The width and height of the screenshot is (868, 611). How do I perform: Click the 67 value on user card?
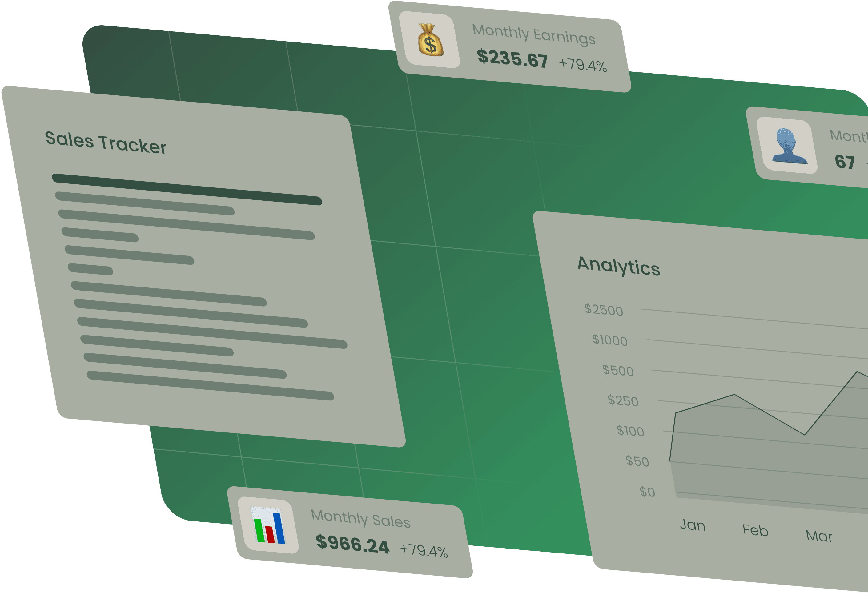pyautogui.click(x=845, y=162)
